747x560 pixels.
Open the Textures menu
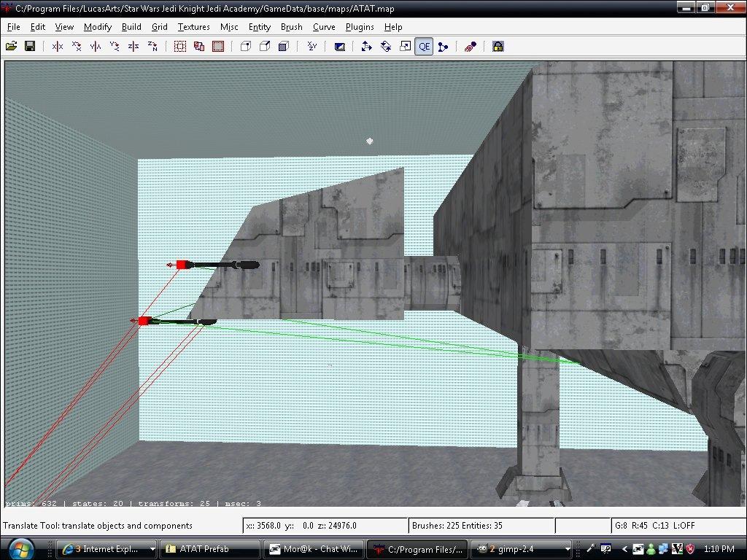coord(193,27)
